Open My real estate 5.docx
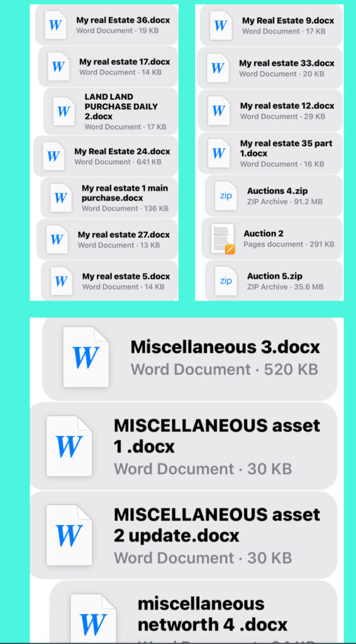The width and height of the screenshot is (356, 644). pos(109,280)
